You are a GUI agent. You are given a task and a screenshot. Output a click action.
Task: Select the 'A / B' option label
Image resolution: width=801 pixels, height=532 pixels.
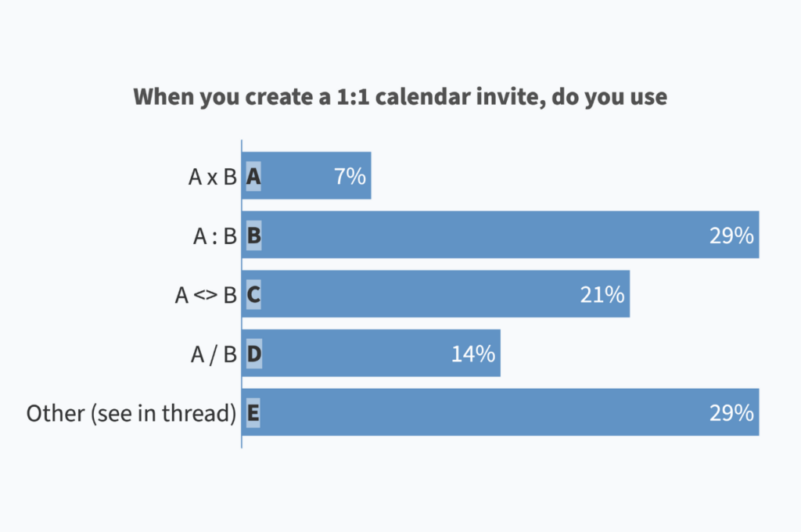[x=214, y=354]
